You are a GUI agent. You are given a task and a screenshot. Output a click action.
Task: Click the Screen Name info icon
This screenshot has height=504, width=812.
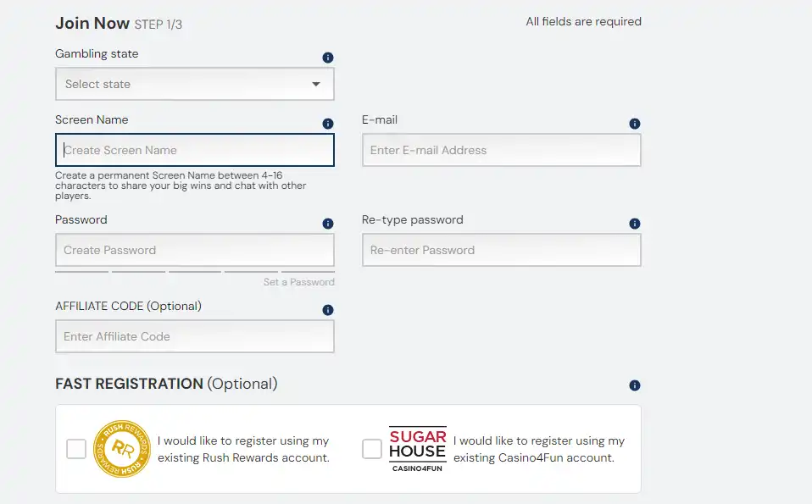[x=328, y=124]
